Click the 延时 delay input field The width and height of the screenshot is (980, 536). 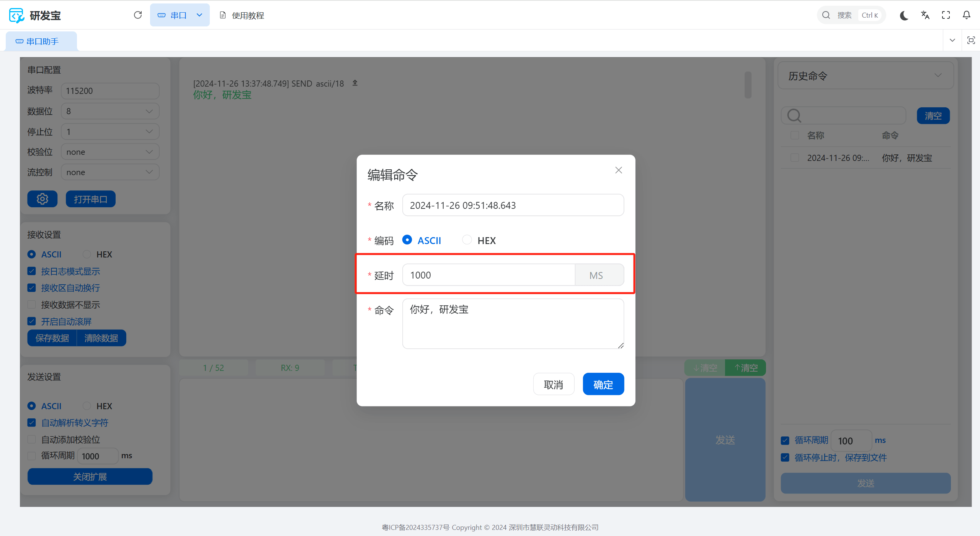click(488, 275)
